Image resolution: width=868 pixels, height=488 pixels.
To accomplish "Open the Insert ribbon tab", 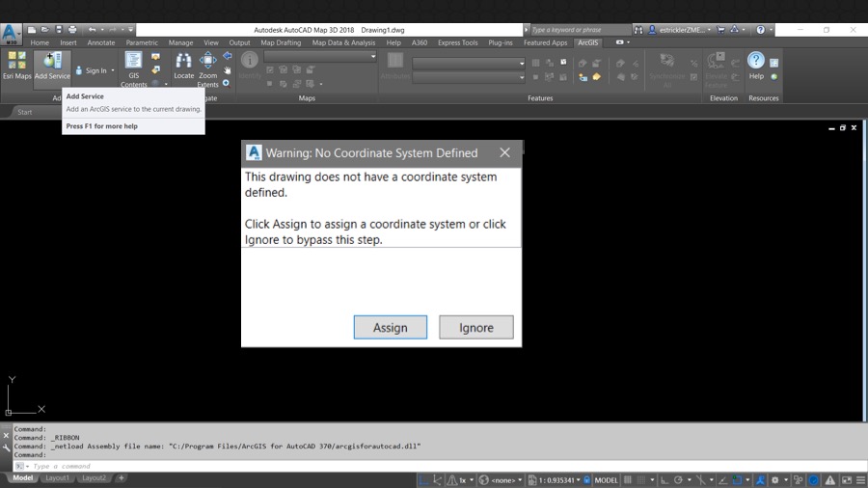I will point(68,42).
